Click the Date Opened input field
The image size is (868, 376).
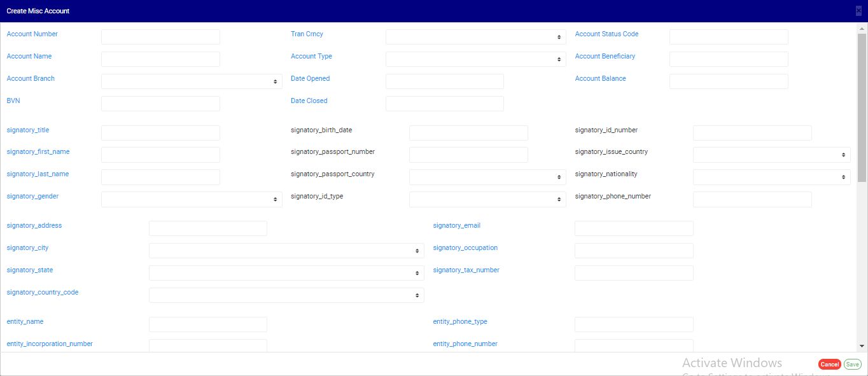[x=444, y=81]
